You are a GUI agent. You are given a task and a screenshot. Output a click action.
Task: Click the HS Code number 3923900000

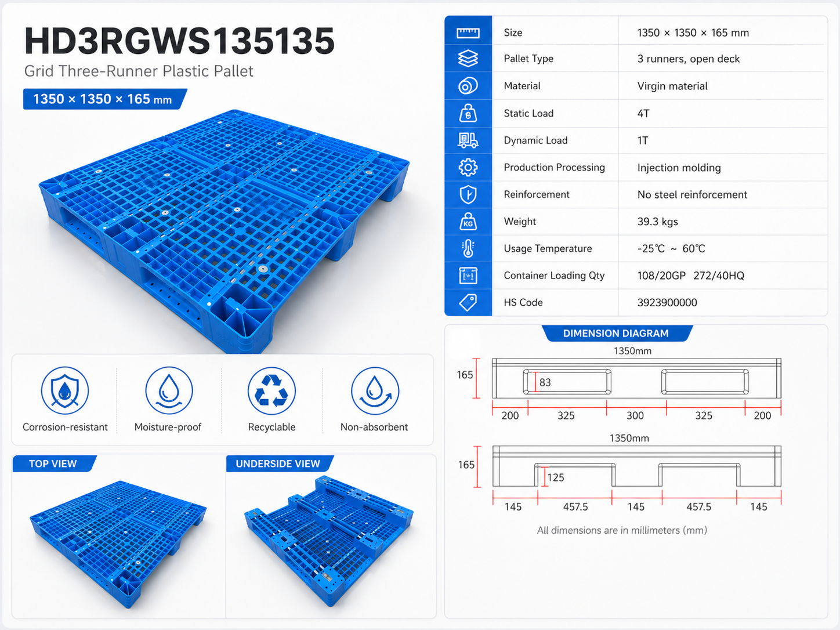667,303
